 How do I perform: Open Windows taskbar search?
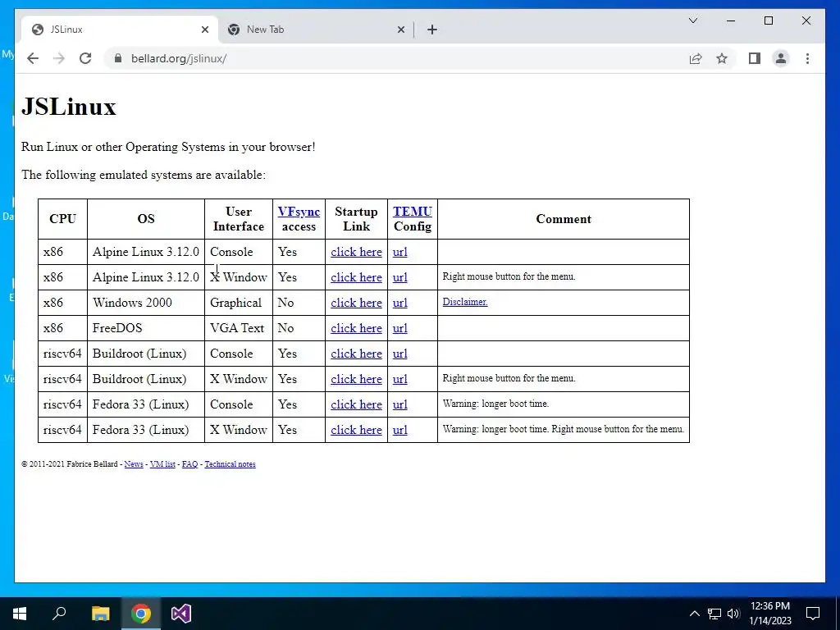coord(59,614)
